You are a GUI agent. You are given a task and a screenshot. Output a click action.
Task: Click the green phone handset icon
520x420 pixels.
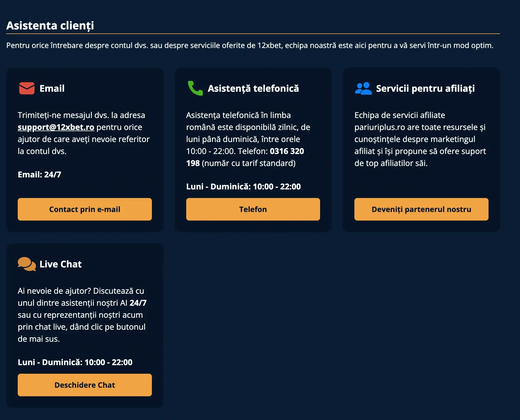pyautogui.click(x=195, y=88)
